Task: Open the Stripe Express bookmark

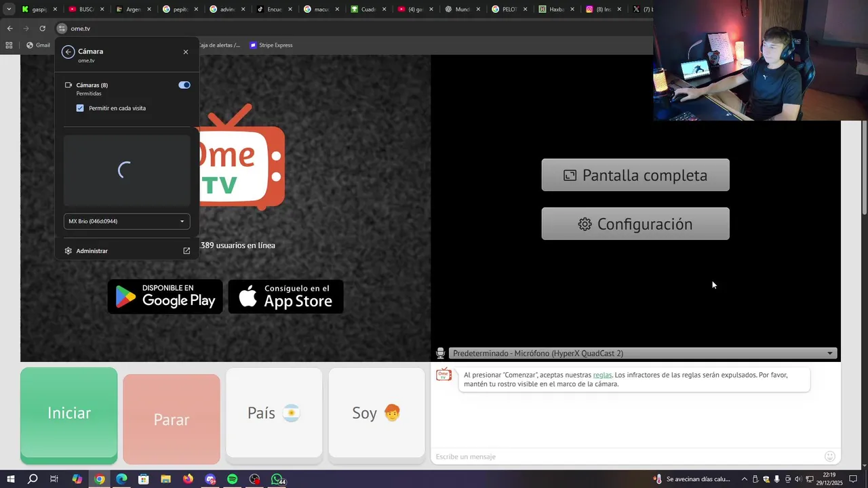Action: coord(271,45)
